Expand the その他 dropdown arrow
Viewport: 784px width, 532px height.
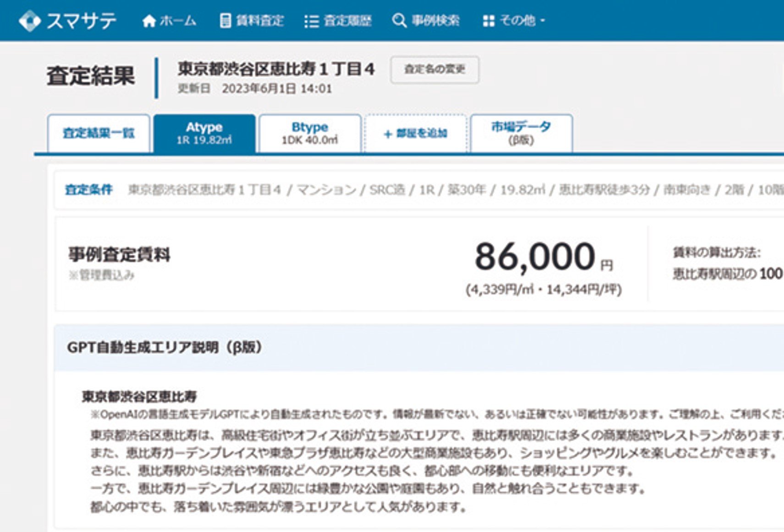click(x=543, y=21)
